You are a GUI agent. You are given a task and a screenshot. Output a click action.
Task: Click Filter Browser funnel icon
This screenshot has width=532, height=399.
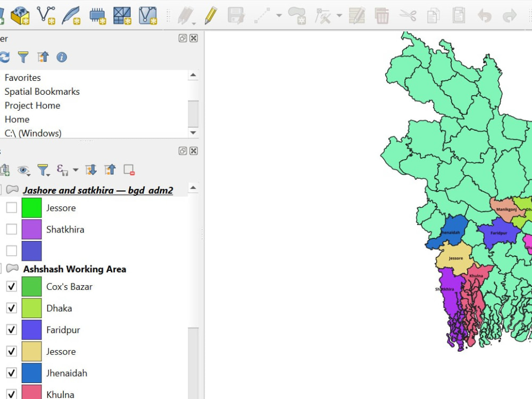coord(23,57)
